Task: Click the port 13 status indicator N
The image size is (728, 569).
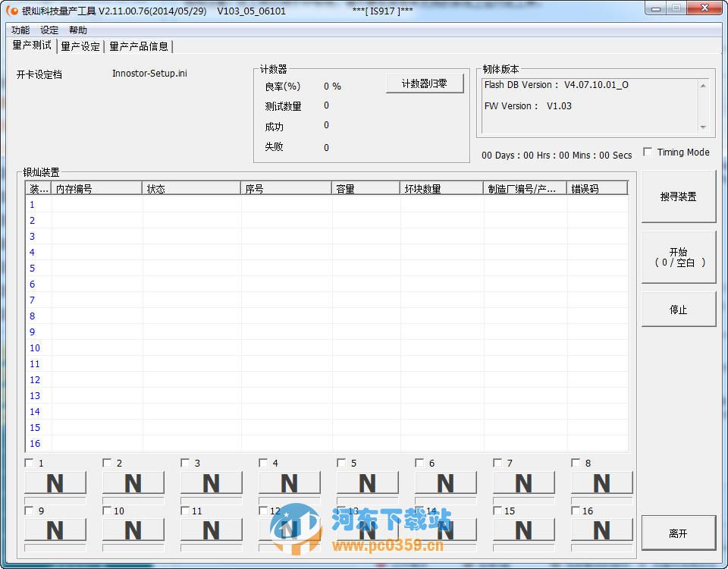Action: point(368,531)
